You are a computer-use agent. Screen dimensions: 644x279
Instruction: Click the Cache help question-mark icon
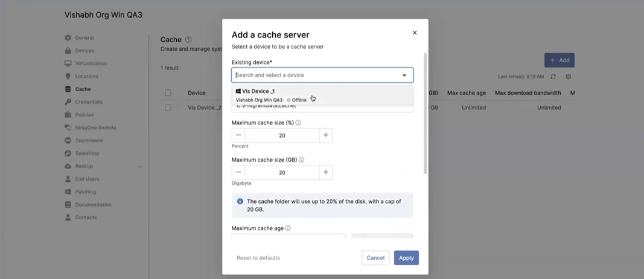coord(188,40)
